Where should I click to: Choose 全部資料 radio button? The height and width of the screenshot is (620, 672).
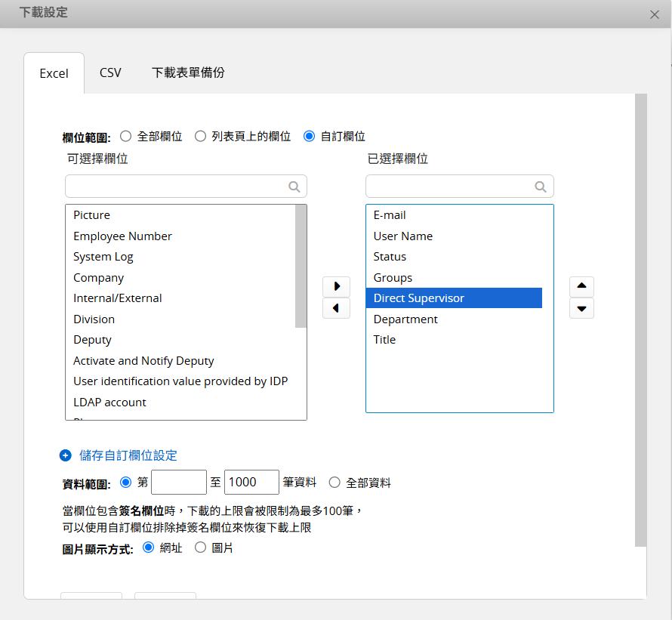334,483
